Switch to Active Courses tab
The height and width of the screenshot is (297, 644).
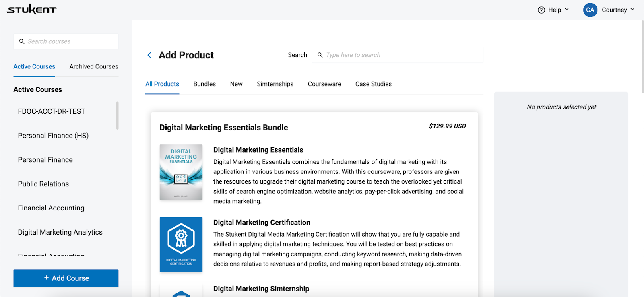tap(34, 66)
